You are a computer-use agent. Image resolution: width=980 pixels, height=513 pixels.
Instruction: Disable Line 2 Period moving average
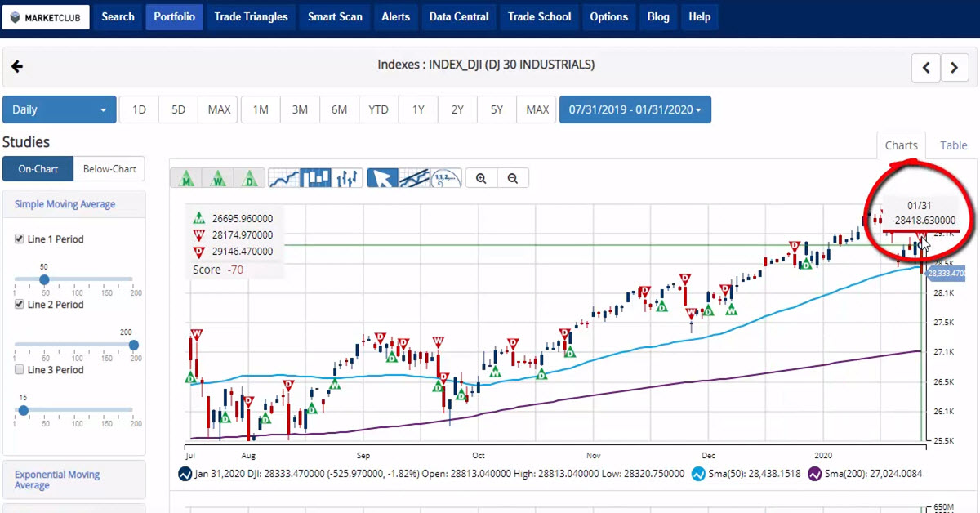click(20, 305)
